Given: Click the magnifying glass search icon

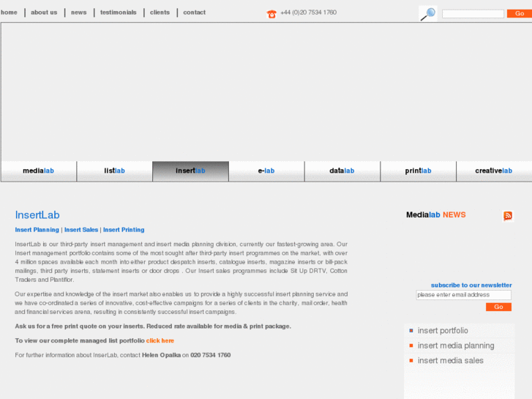Looking at the screenshot, I should point(428,14).
